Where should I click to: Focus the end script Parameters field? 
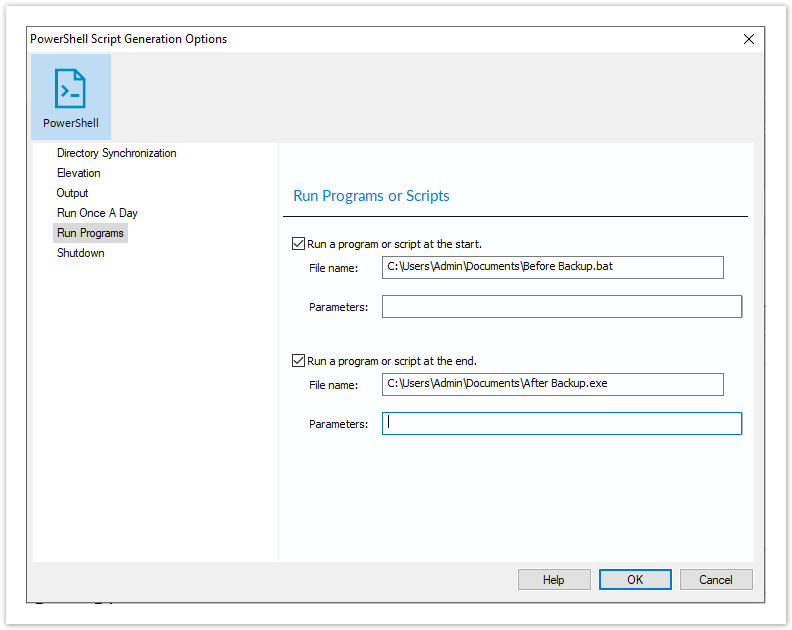(562, 423)
